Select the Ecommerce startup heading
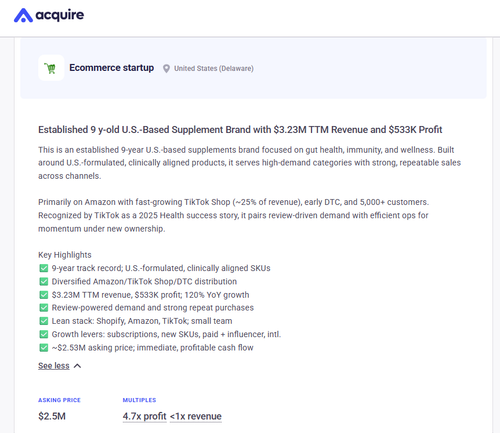The width and height of the screenshot is (500, 433). click(x=112, y=68)
